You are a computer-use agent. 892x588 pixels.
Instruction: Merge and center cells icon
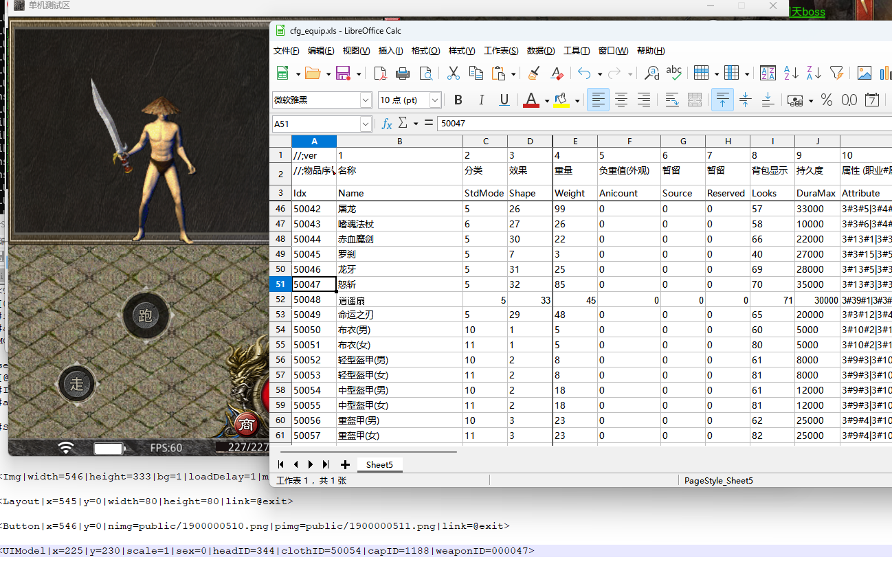coord(695,100)
